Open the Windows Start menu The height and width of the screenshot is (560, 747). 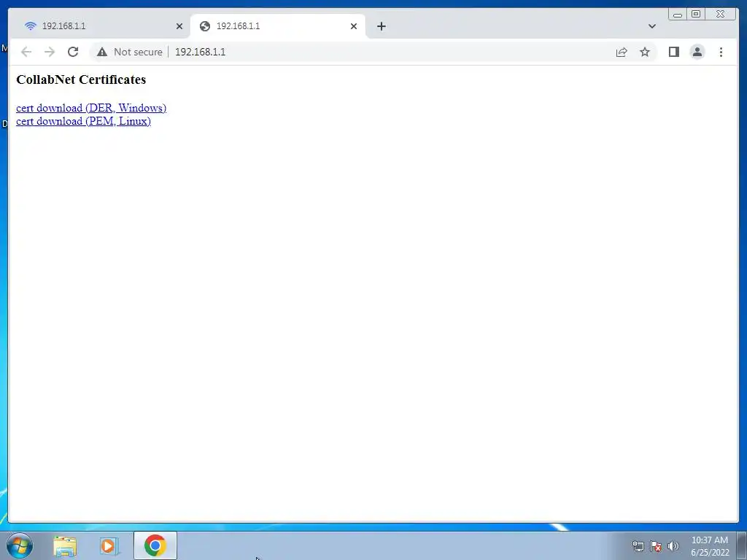pyautogui.click(x=20, y=545)
